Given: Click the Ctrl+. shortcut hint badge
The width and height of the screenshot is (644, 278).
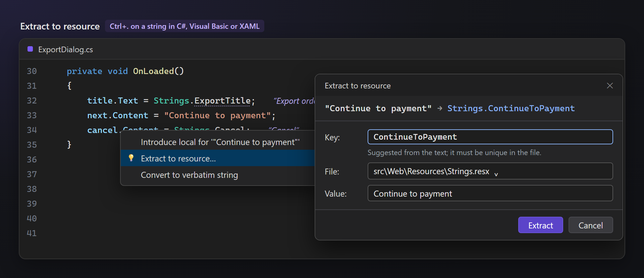Looking at the screenshot, I should coord(184,26).
